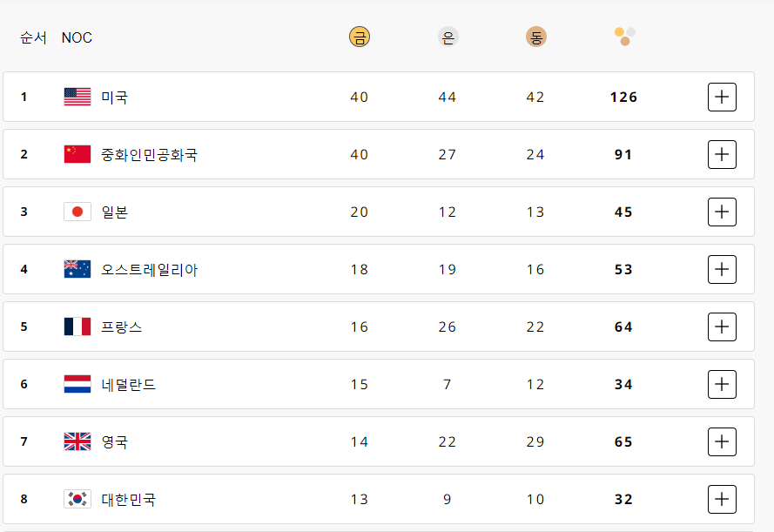The image size is (774, 532).
Task: Click the 네덜란드 country name
Action: [x=128, y=384]
